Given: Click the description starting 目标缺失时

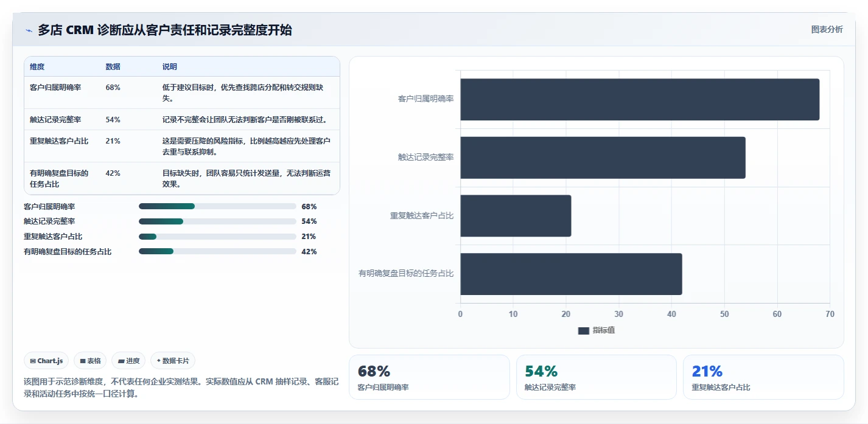Looking at the screenshot, I should [247, 178].
